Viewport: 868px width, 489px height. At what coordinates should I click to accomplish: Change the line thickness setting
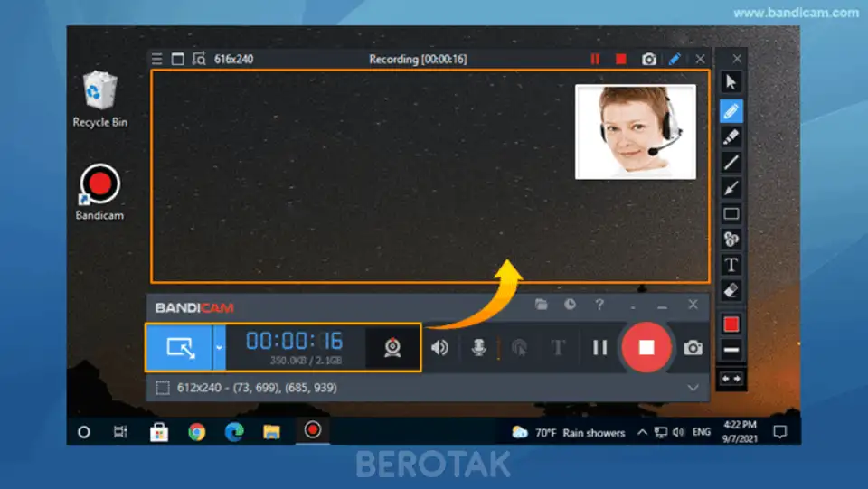[x=731, y=350]
